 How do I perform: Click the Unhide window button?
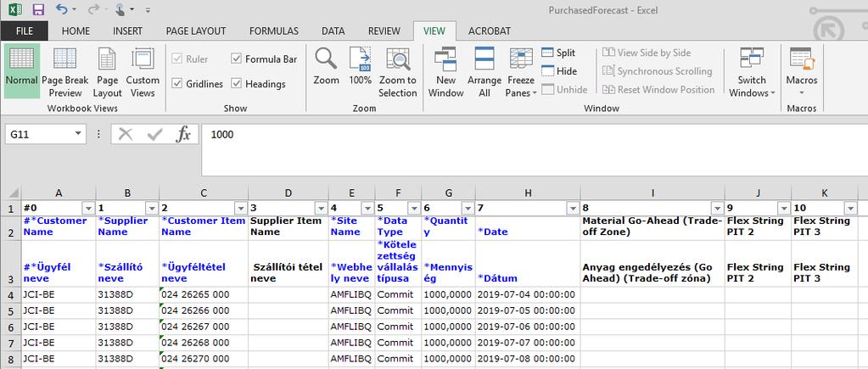point(564,89)
